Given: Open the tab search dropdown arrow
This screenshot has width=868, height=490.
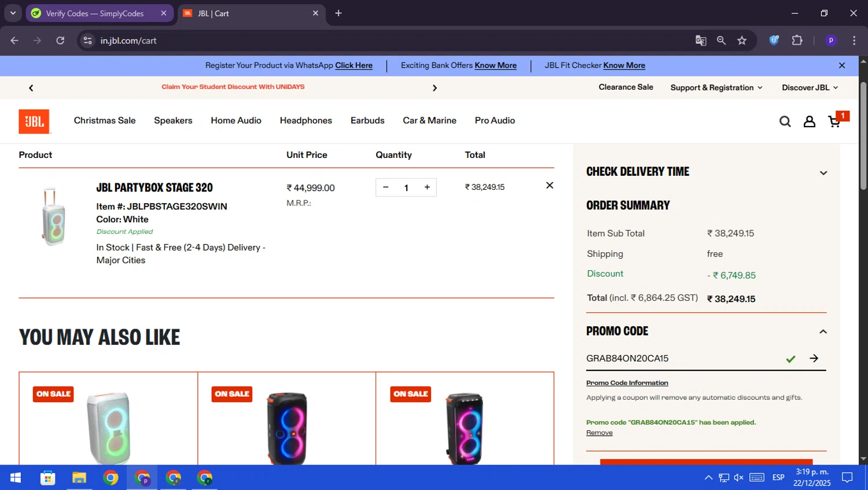Looking at the screenshot, I should (x=13, y=13).
